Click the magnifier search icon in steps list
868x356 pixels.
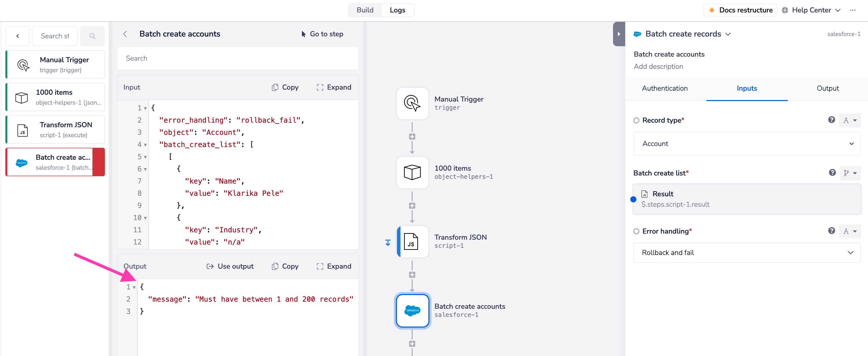[x=92, y=36]
